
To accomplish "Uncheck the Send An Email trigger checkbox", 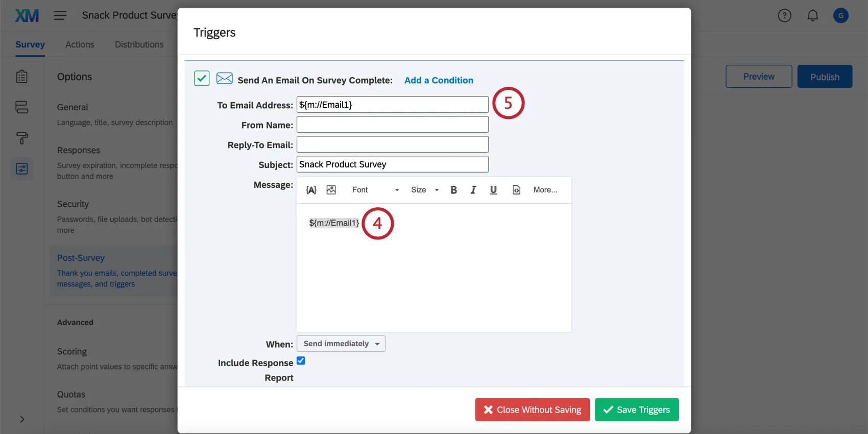I will click(x=202, y=78).
